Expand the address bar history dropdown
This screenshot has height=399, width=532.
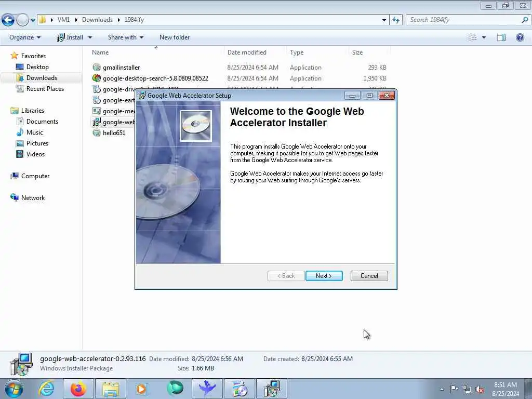pos(384,20)
